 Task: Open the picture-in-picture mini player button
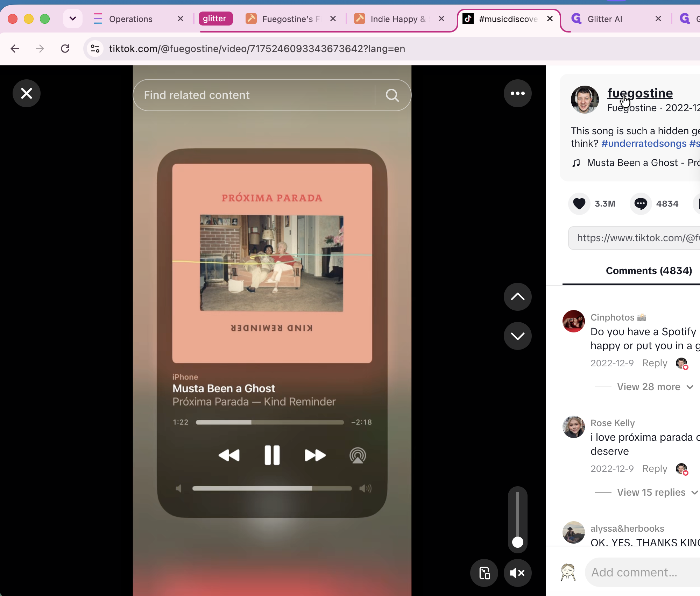pyautogui.click(x=484, y=573)
